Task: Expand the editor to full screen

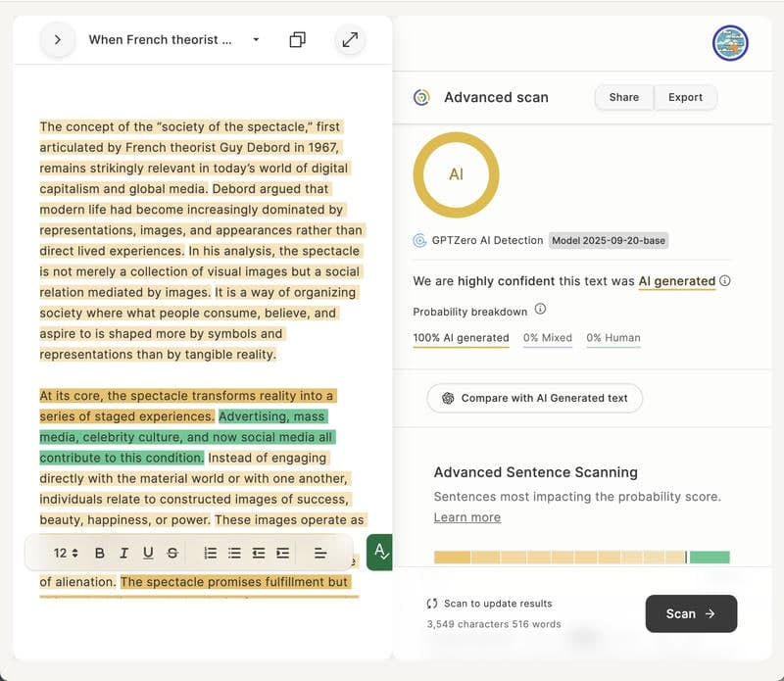Action: tap(350, 40)
